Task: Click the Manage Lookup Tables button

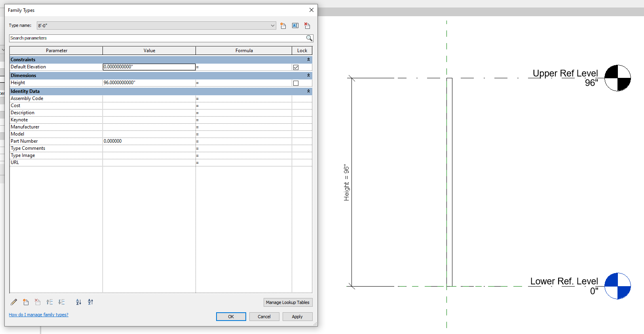Action: click(288, 302)
